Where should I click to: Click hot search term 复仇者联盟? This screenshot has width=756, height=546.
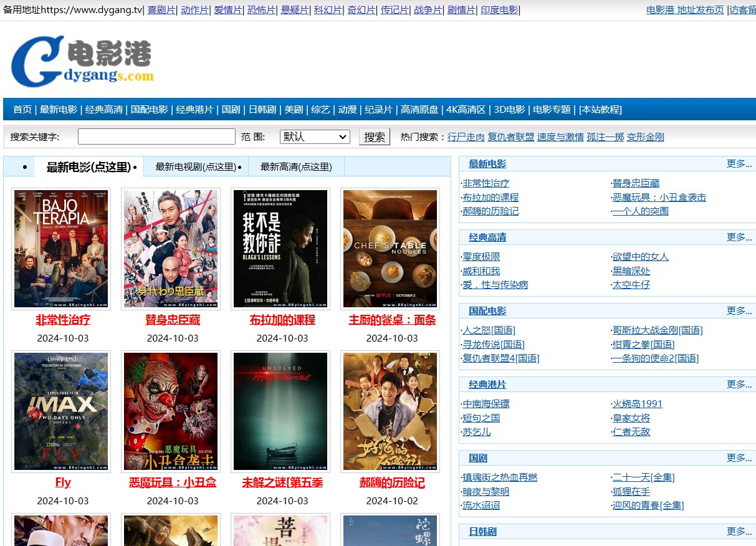[511, 137]
